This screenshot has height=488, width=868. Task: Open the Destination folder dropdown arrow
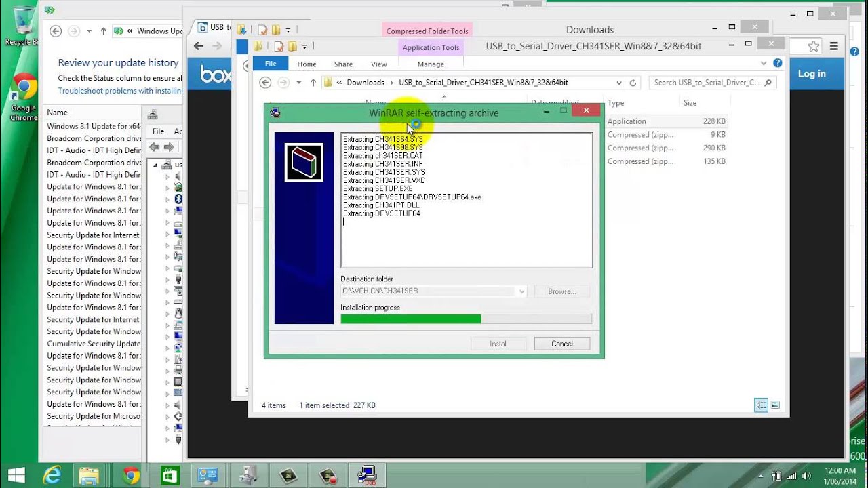point(521,291)
